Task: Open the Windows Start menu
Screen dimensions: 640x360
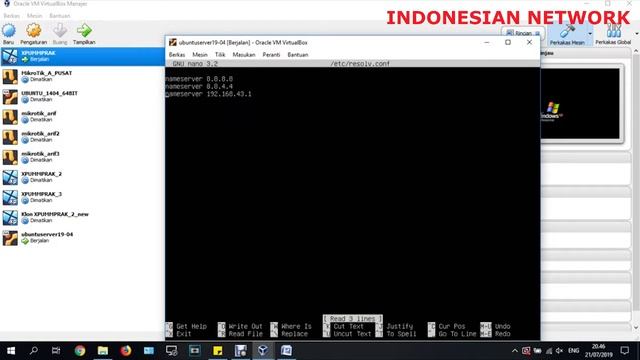Action: click(11, 351)
